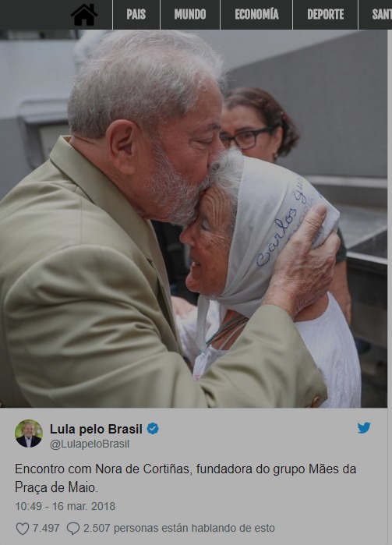Image resolution: width=392 pixels, height=545 pixels.
Task: Click the speech bubble reply icon
Action: [x=73, y=529]
